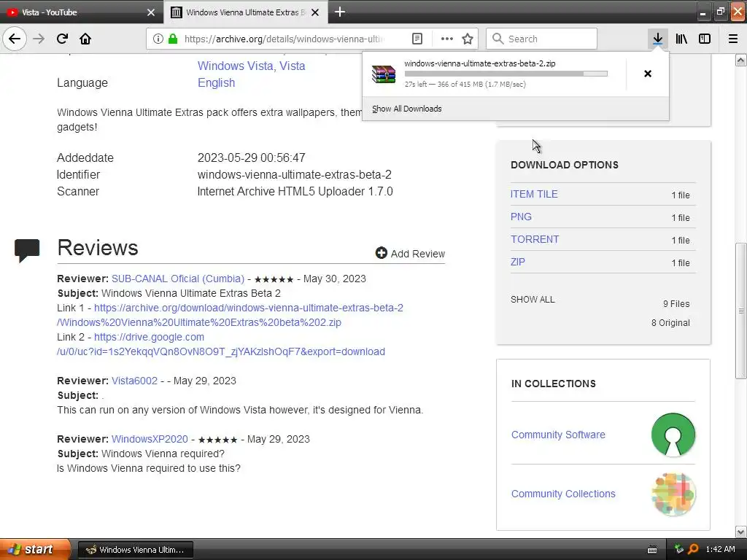Open the Downloads toolbar button
Viewport: 747px width, 560px height.
click(x=657, y=39)
